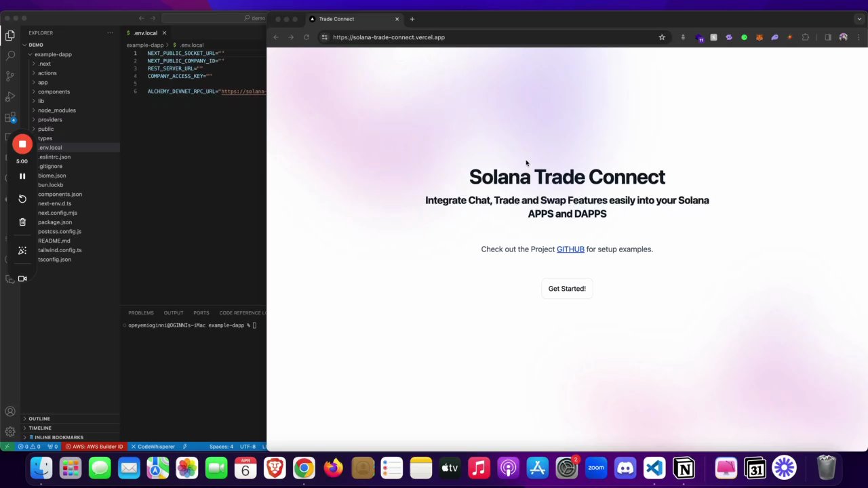Open a new browser tab with plus
Image resolution: width=868 pixels, height=488 pixels.
(x=412, y=19)
